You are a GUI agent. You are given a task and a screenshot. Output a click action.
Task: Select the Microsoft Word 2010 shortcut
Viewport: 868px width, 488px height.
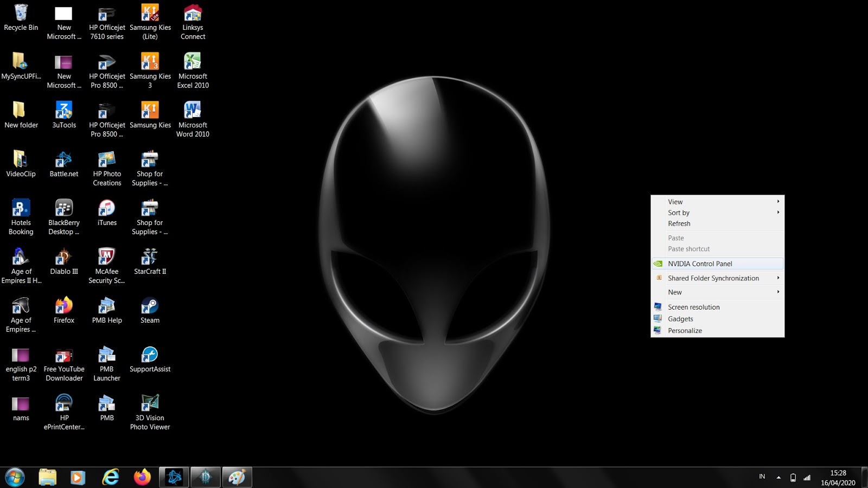[193, 119]
